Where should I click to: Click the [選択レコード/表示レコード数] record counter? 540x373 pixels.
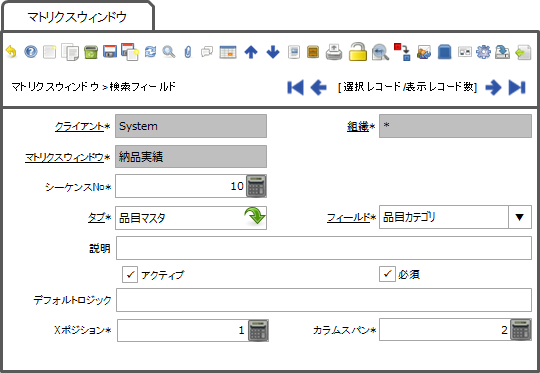407,87
